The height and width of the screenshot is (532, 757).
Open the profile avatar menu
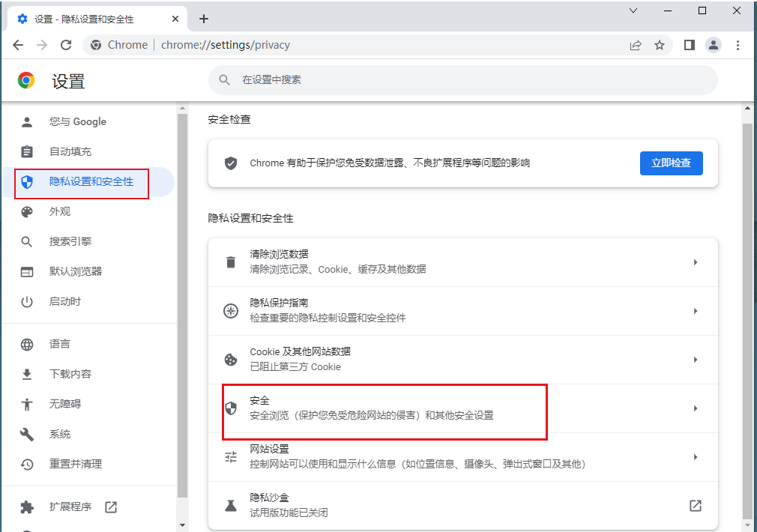[714, 45]
